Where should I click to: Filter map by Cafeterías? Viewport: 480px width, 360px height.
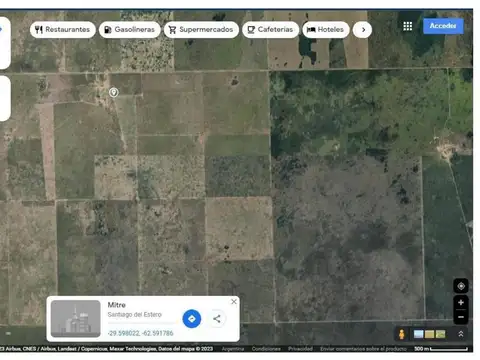click(271, 30)
